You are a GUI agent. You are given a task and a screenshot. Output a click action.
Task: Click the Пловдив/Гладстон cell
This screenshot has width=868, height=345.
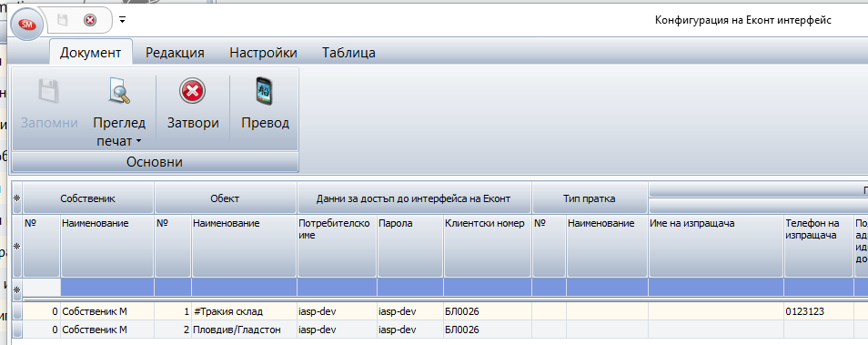tap(244, 330)
